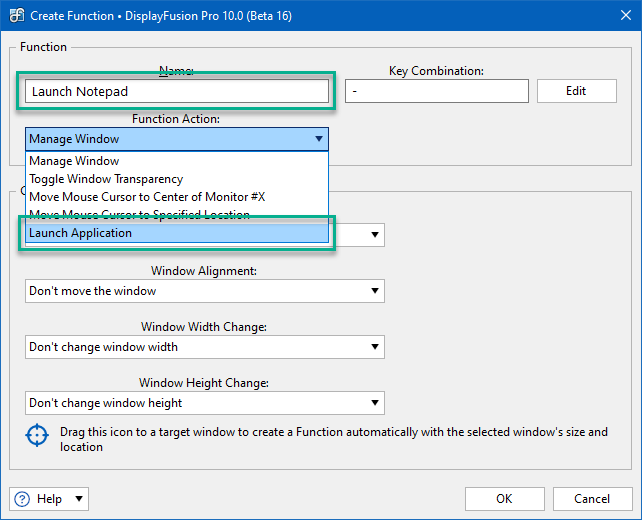This screenshot has height=520, width=642.
Task: Click the crosshair target icon
Action: coord(37,437)
